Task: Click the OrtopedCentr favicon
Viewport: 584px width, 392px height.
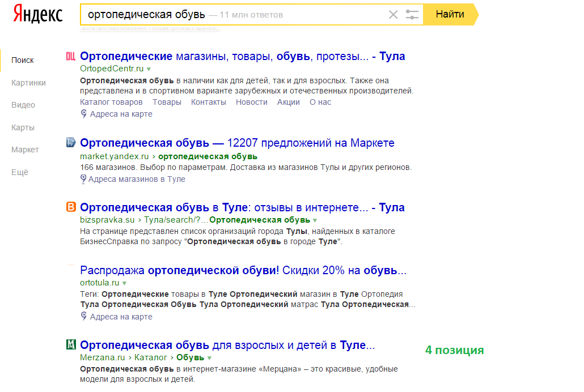Action: (x=71, y=56)
